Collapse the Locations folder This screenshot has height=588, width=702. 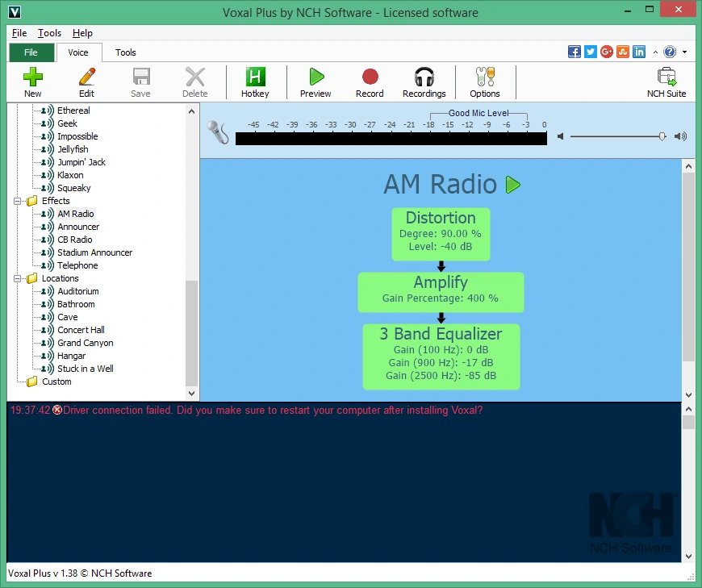pyautogui.click(x=17, y=279)
